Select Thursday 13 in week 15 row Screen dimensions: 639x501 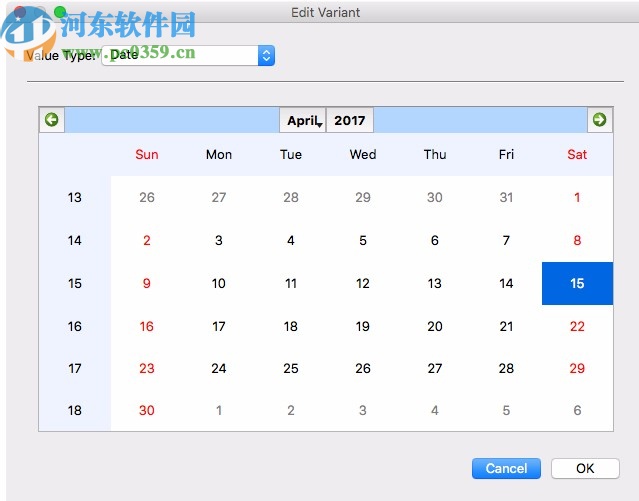[434, 283]
